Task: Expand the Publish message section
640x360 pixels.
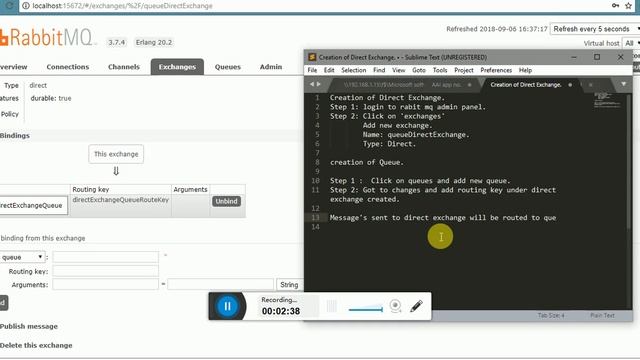Action: click(29, 327)
